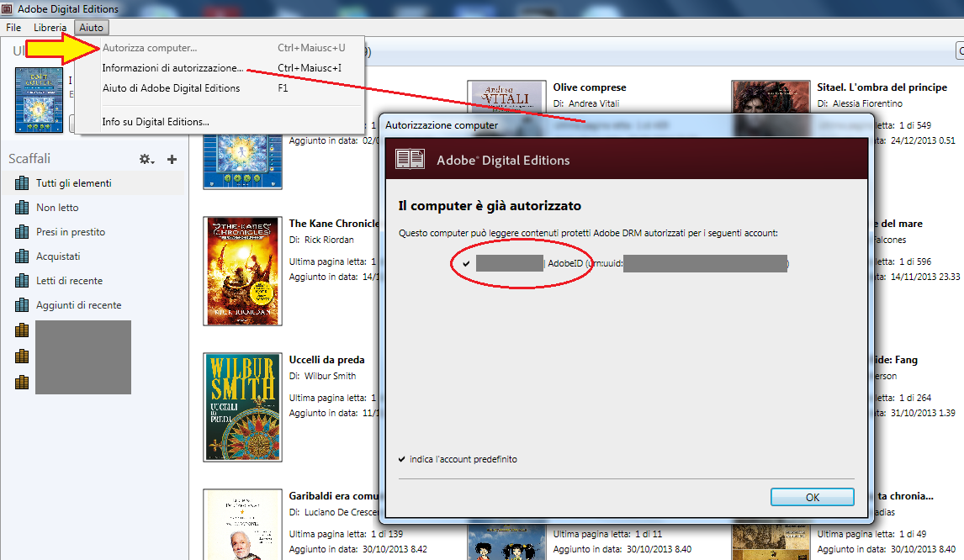Open the File menu
Image resolution: width=964 pixels, height=560 pixels.
13,27
